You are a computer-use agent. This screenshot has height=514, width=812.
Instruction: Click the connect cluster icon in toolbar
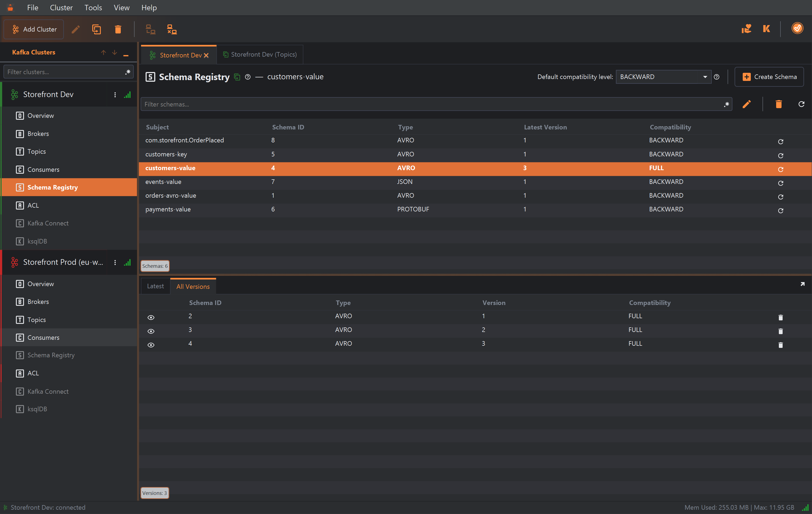point(150,29)
